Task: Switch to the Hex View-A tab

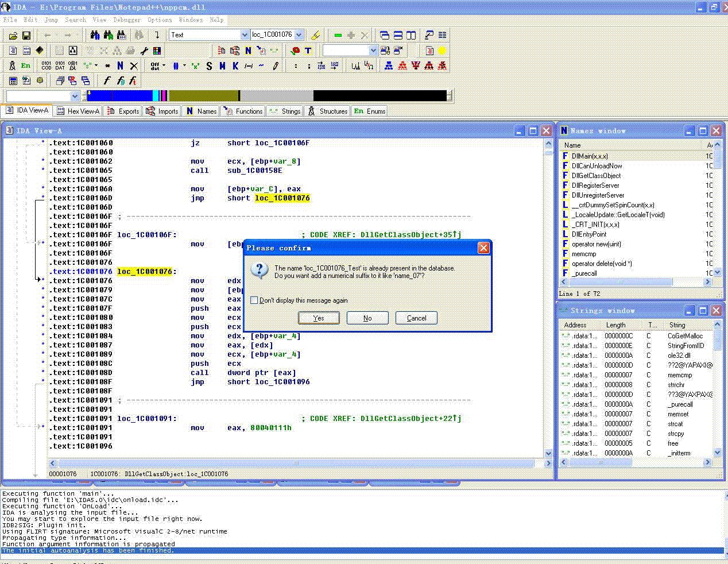Action: point(78,111)
